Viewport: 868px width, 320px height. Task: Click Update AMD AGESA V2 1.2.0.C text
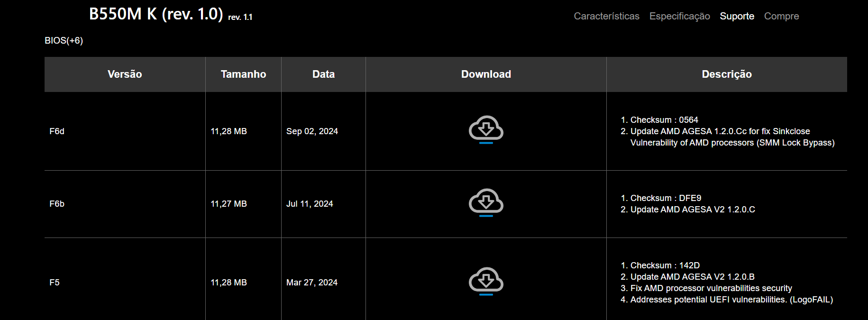pos(693,210)
